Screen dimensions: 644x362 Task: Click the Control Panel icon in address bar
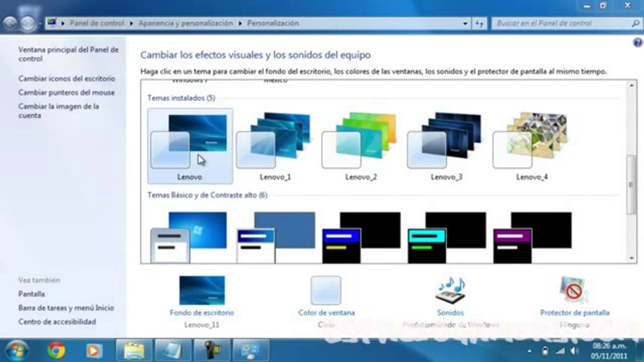pos(51,23)
